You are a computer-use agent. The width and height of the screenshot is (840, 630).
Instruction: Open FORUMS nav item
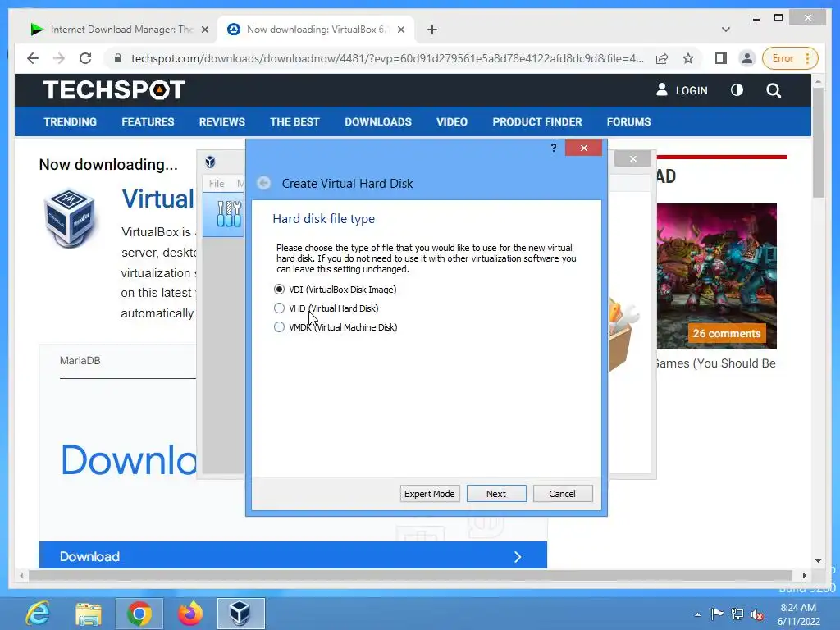click(x=629, y=121)
